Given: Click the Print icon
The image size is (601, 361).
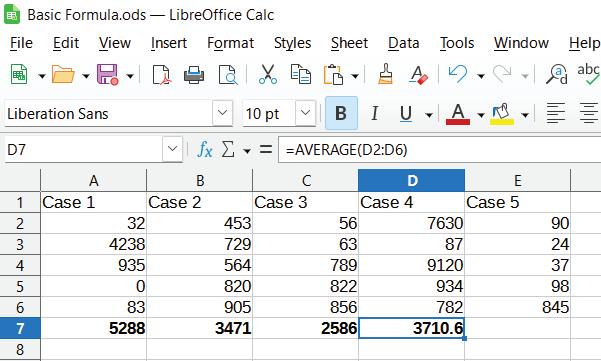Looking at the screenshot, I should [194, 74].
